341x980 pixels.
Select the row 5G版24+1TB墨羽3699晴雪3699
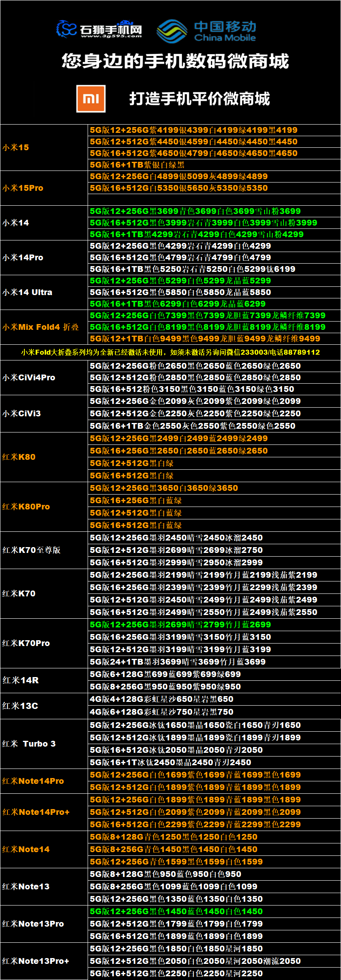[214, 662]
